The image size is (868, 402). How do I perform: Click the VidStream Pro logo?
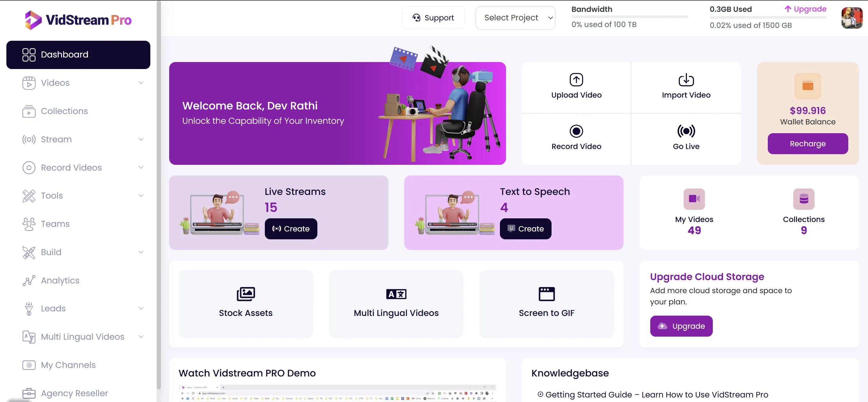(78, 20)
